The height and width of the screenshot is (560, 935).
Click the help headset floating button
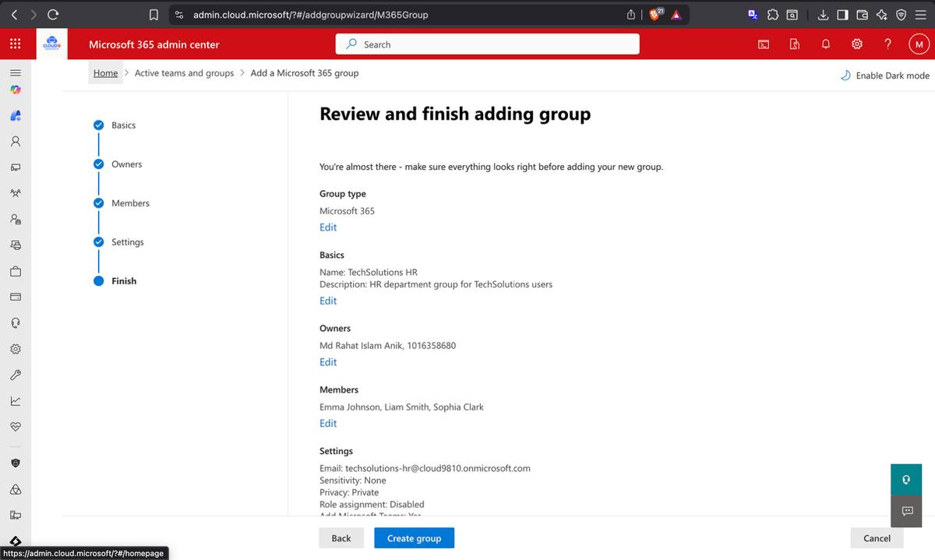pyautogui.click(x=906, y=479)
